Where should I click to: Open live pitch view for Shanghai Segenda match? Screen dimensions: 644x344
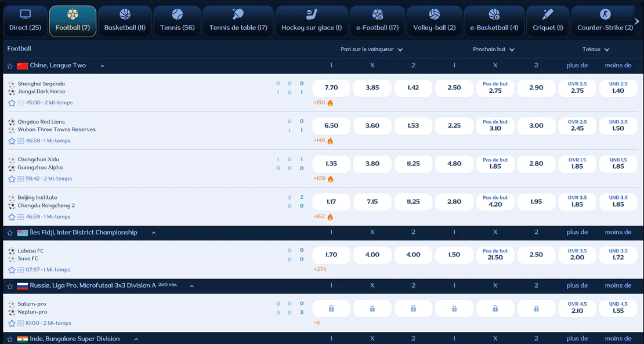point(20,103)
